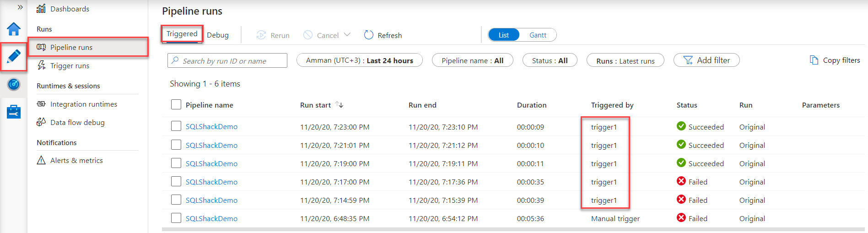
Task: Click the Refresh icon button
Action: click(x=369, y=35)
